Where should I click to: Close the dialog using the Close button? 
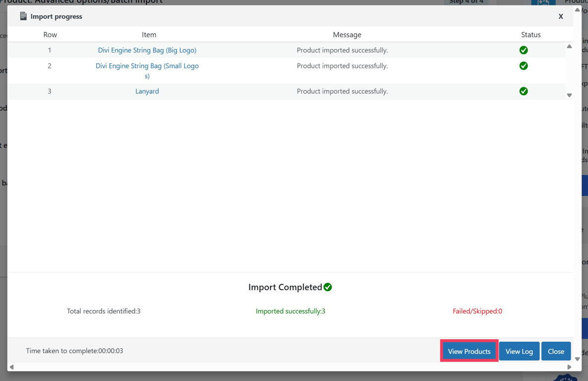pyautogui.click(x=556, y=351)
